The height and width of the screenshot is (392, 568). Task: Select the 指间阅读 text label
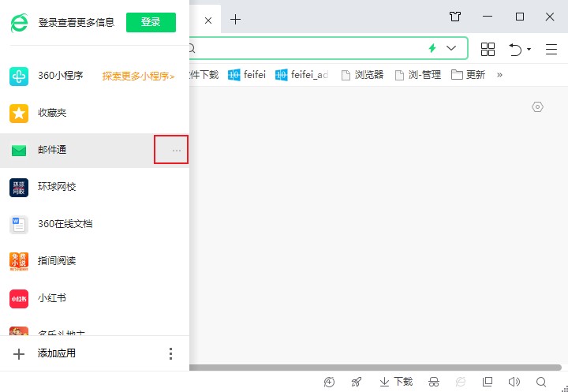pos(57,261)
